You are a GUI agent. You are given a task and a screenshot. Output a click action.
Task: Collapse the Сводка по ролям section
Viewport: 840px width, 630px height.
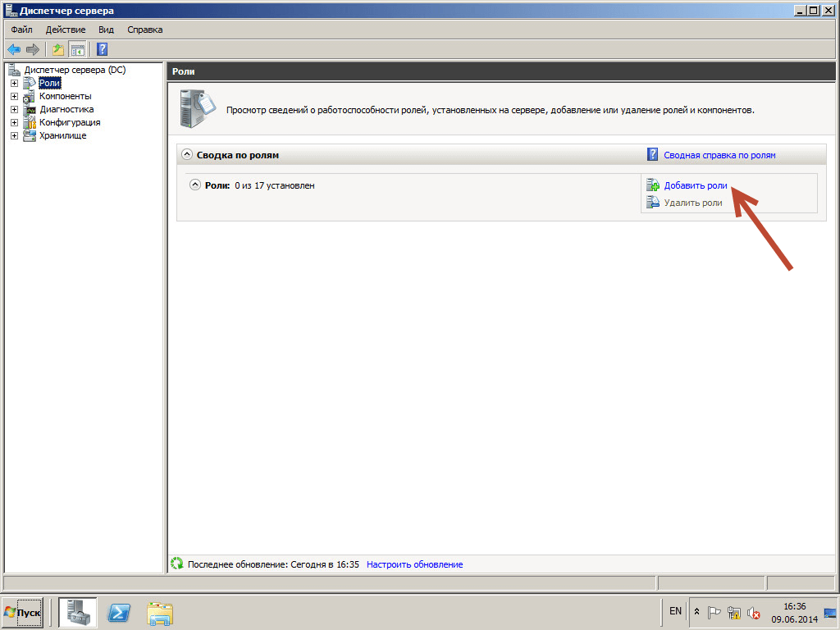(x=187, y=155)
